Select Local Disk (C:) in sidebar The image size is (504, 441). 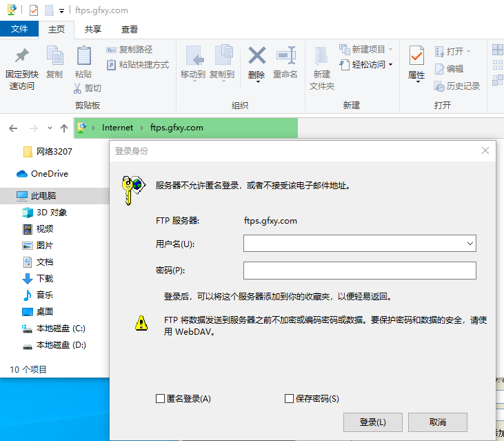pos(60,329)
